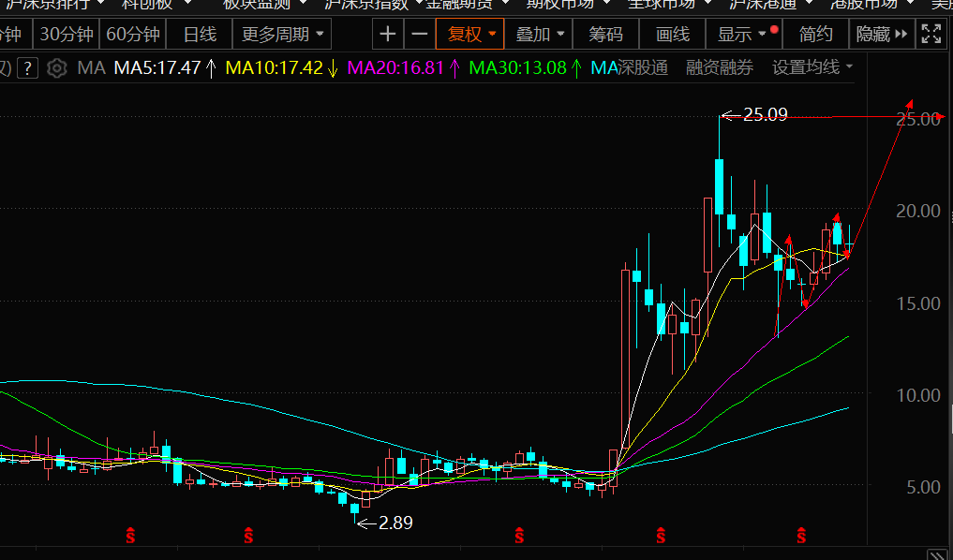Open 显示 display dropdown

point(744,34)
